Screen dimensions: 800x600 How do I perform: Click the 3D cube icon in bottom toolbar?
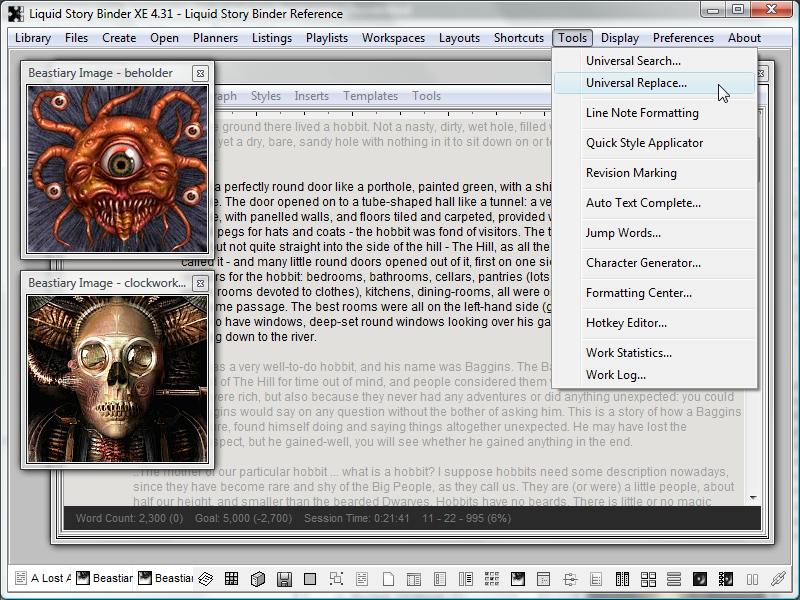coord(258,579)
